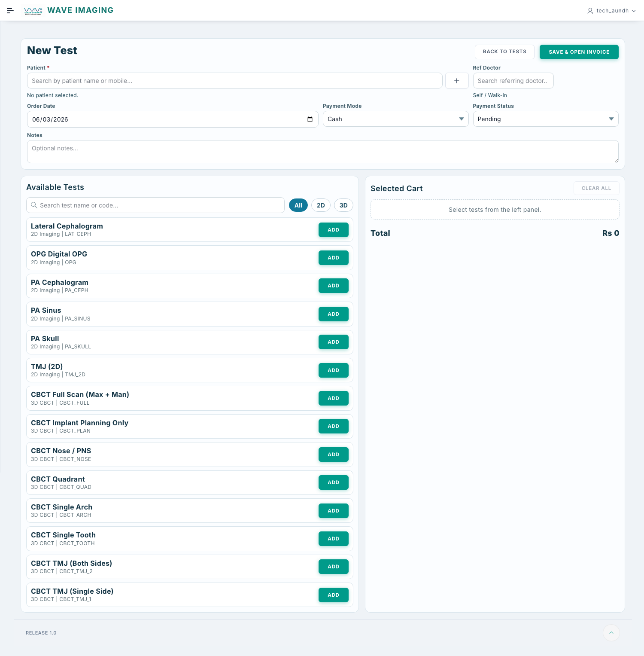Click the referring doctor search box
This screenshot has height=656, width=644.
tap(513, 81)
